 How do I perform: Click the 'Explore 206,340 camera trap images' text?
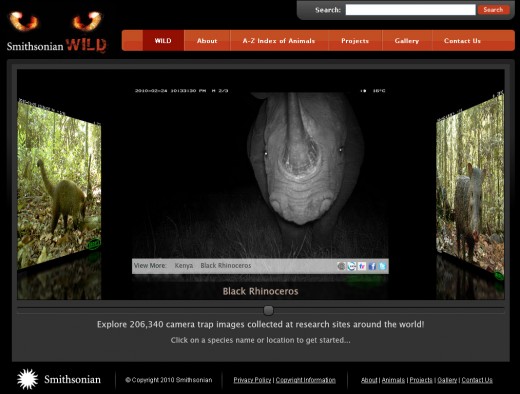pos(261,324)
